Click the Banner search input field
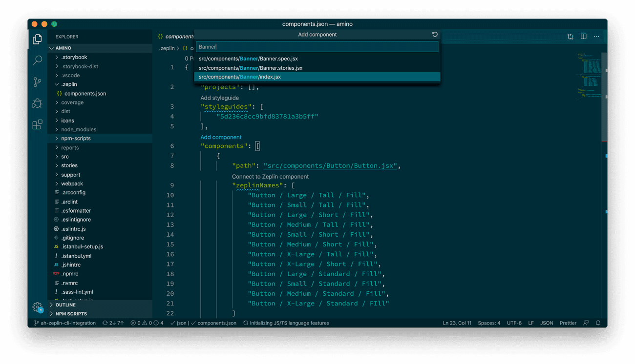 [x=317, y=47]
